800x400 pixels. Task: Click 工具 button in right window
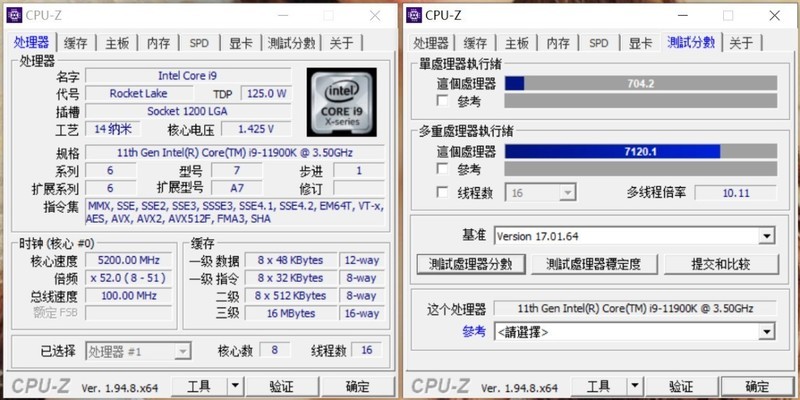pyautogui.click(x=598, y=386)
